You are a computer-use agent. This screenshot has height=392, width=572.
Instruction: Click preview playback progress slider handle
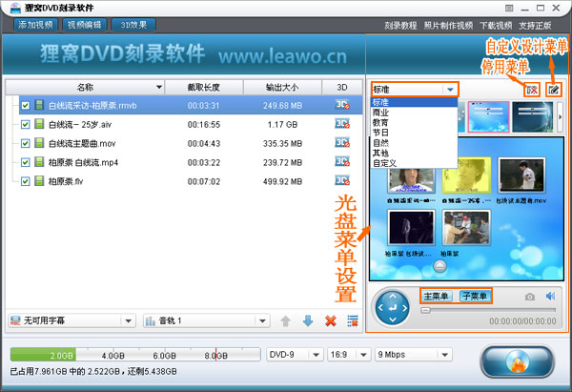click(425, 310)
